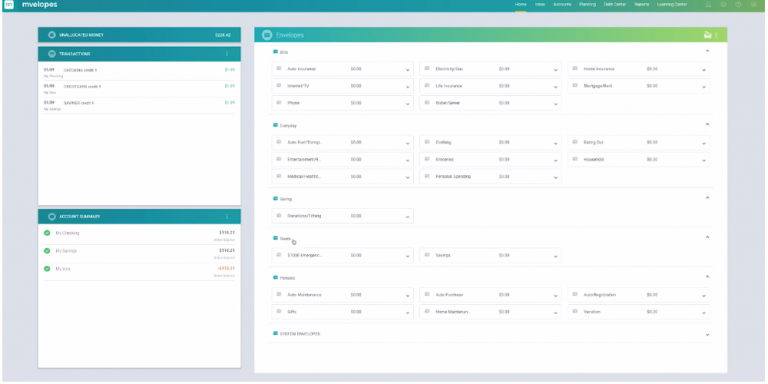Collapse the Bills envelope group
Image resolution: width=768 pixels, height=384 pixels.
707,51
